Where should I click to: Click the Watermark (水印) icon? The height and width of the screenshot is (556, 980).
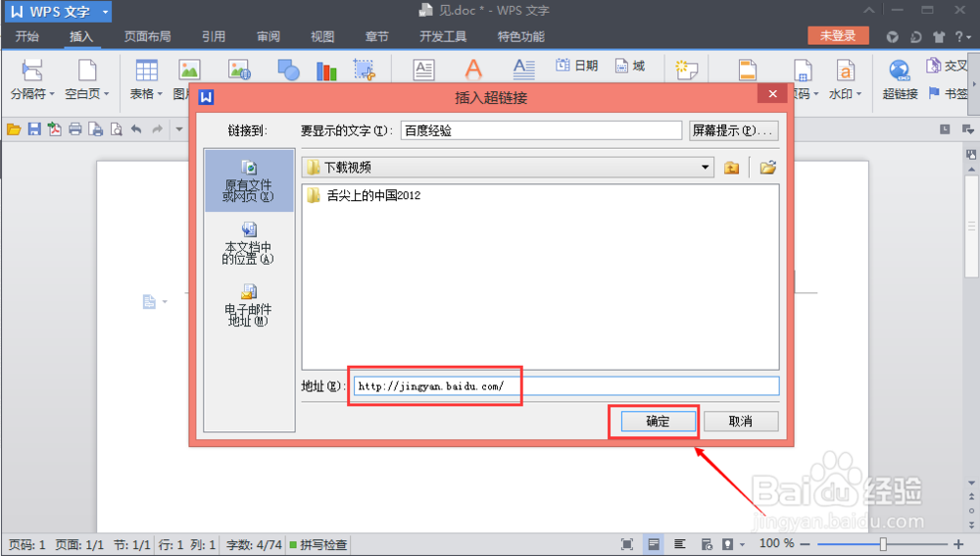click(x=845, y=70)
